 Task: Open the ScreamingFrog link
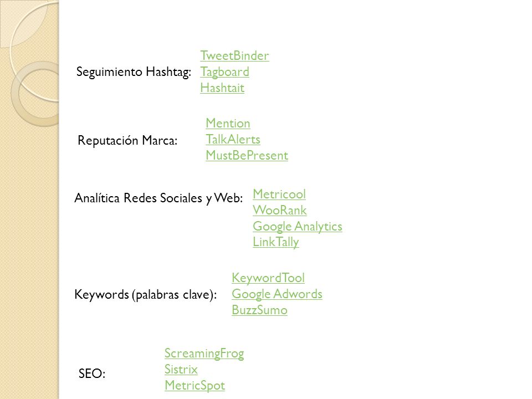pos(204,354)
